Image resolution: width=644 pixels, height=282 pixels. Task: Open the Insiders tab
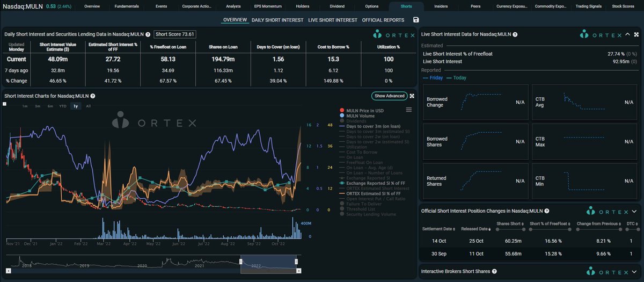(441, 6)
